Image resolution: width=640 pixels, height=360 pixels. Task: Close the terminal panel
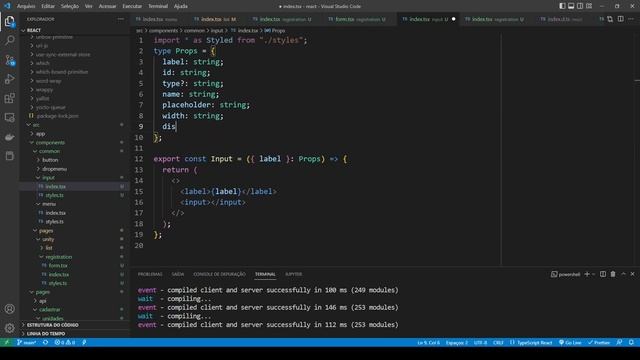pos(633,274)
